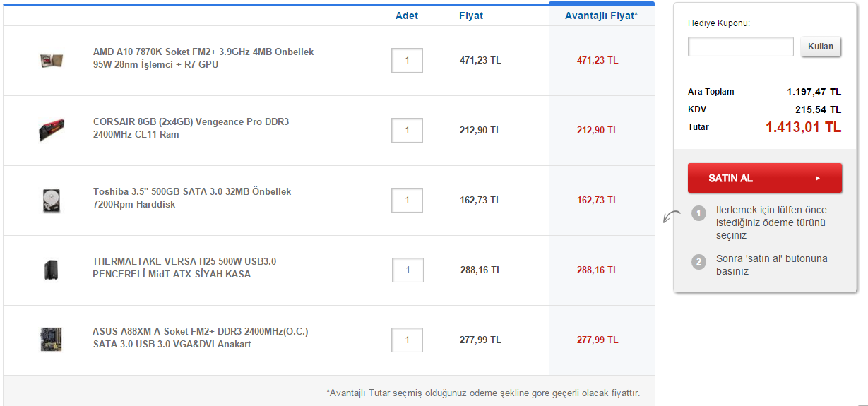Select the Avantajlı Fiyat column header
The image size is (868, 406).
tap(601, 16)
